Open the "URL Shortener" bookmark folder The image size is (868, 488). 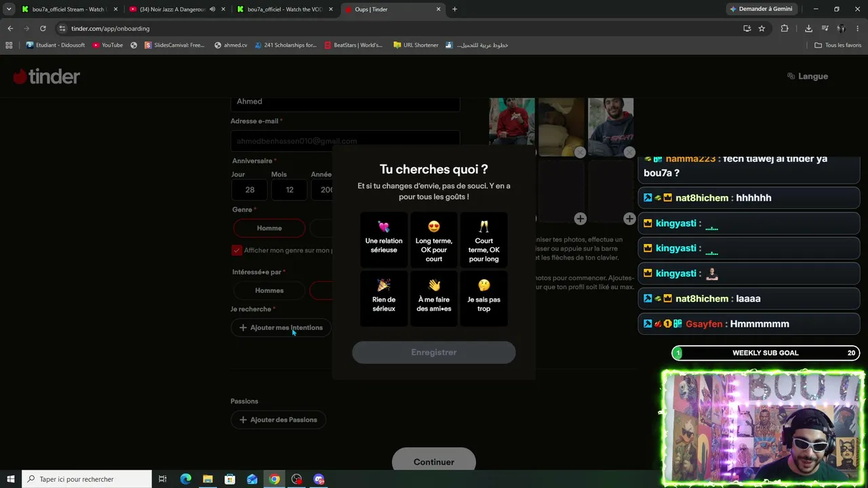[x=416, y=45]
